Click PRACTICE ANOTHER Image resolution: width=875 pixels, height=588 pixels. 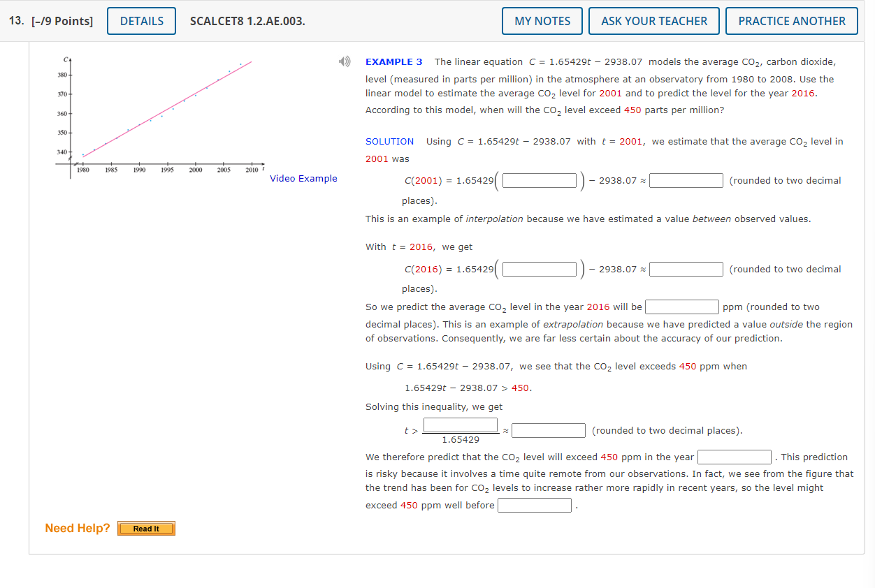pos(791,21)
